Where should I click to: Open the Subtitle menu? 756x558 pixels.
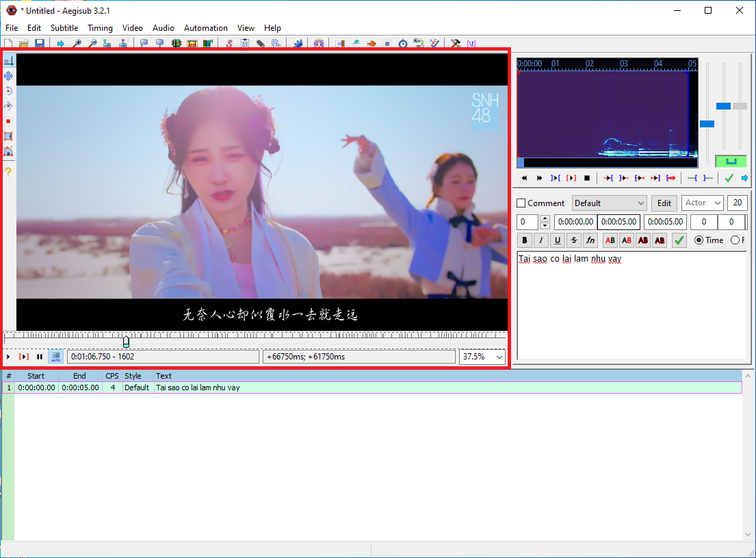(64, 28)
